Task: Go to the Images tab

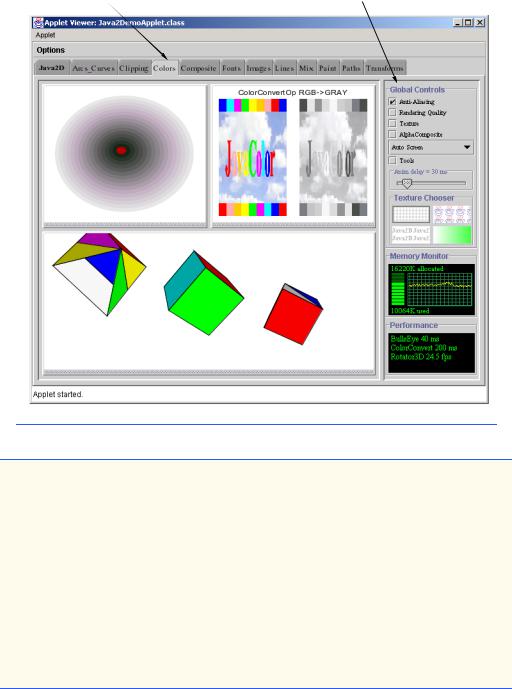Action: pos(258,68)
